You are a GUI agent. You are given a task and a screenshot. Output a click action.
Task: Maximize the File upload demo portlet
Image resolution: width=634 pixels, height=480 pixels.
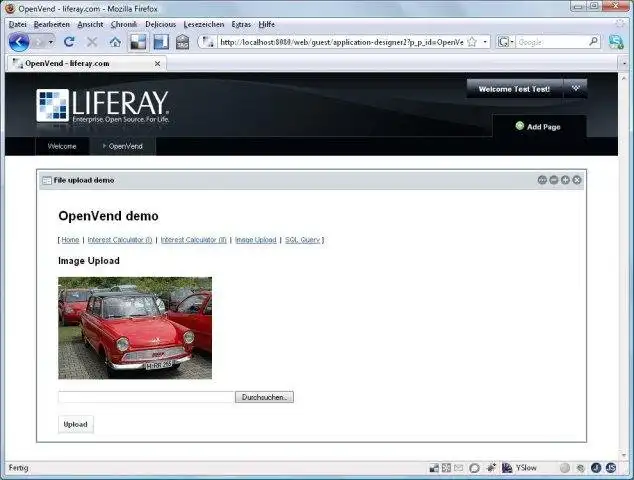coord(565,180)
